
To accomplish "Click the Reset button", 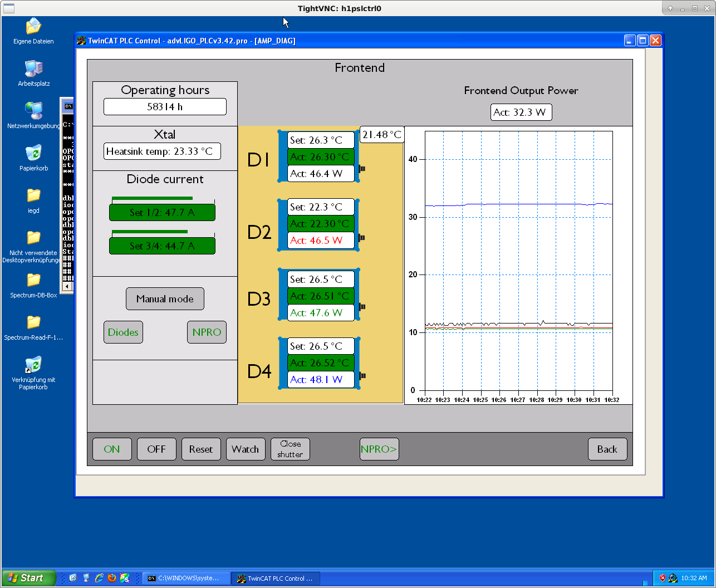I will (200, 449).
